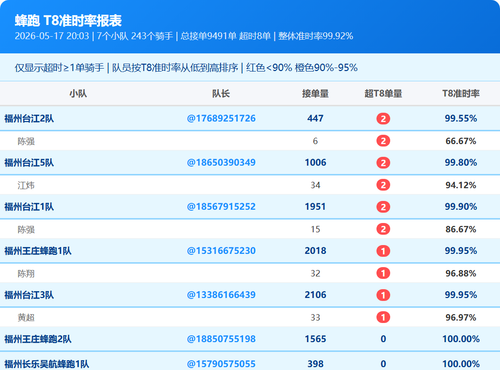Select team name 福州台江1队
Screen dimensions: 500x370
pyautogui.click(x=29, y=207)
